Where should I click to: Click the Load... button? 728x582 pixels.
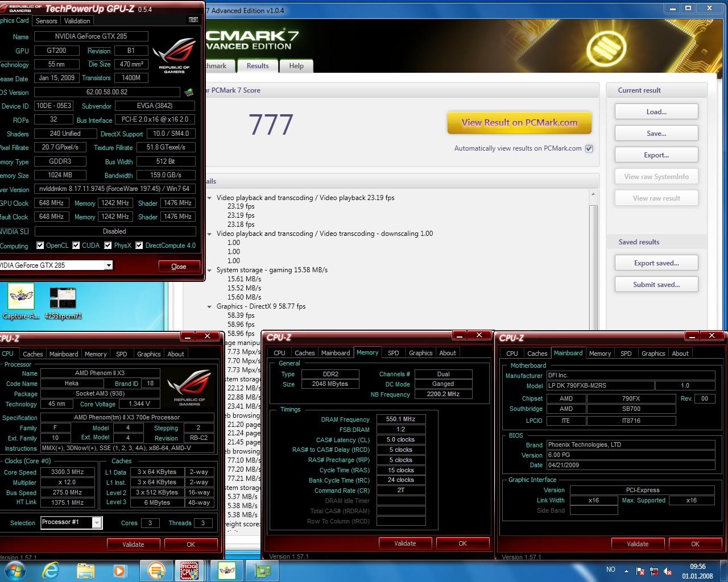point(656,112)
